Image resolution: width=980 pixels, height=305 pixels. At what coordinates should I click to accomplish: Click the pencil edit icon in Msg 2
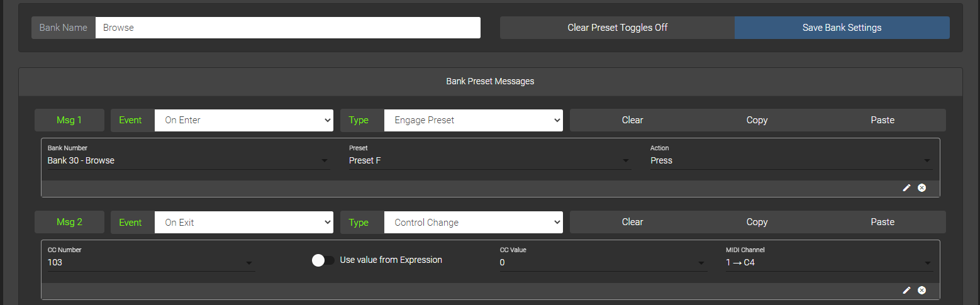click(x=906, y=290)
